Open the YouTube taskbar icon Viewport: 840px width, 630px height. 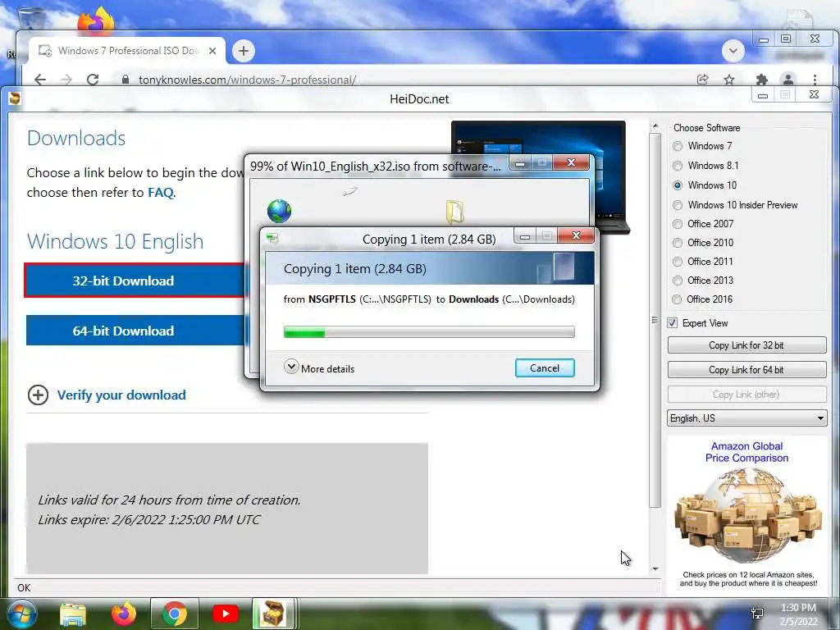pos(225,614)
